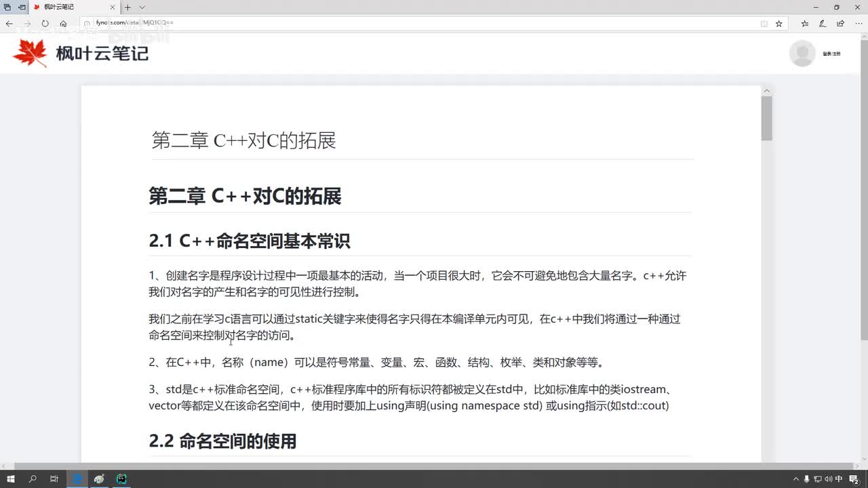This screenshot has width=868, height=488.
Task: Switch the 中 input method indicator
Action: point(840,479)
